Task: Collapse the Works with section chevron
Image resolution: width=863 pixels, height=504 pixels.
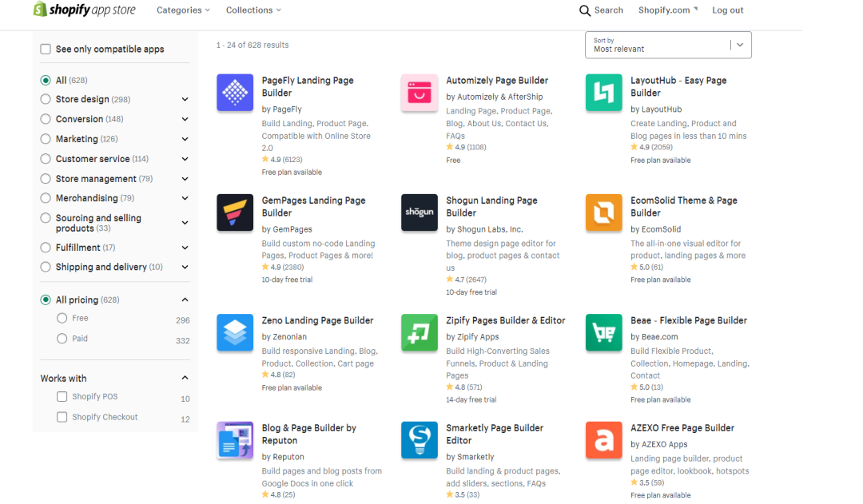Action: point(185,378)
